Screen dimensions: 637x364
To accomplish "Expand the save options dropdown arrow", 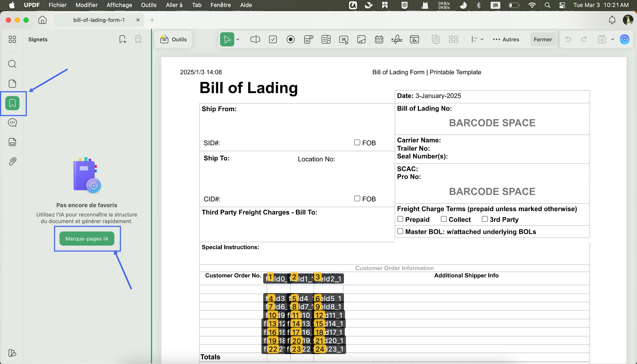I will tap(612, 39).
